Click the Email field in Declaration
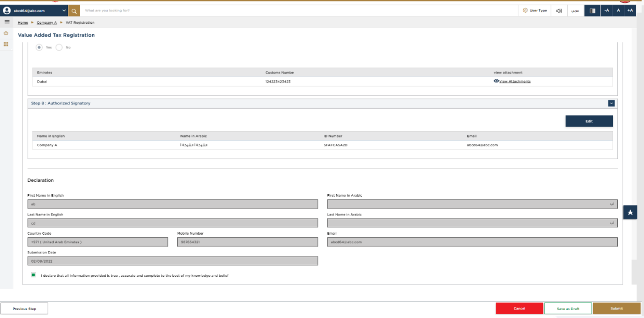644x318 pixels. pyautogui.click(x=472, y=242)
